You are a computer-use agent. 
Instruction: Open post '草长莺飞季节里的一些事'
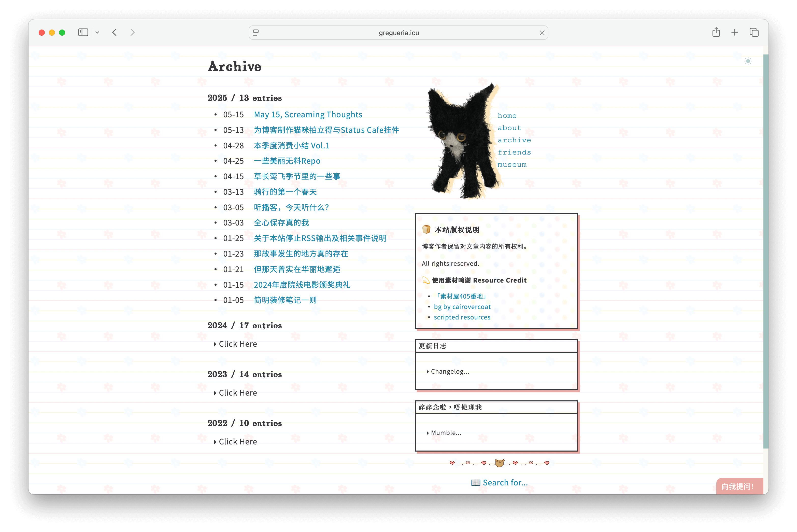point(297,176)
